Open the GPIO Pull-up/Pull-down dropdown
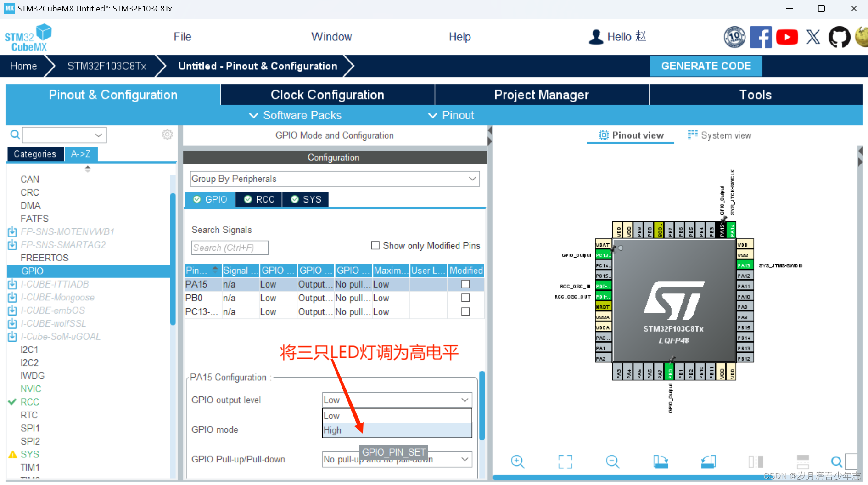 pyautogui.click(x=397, y=459)
